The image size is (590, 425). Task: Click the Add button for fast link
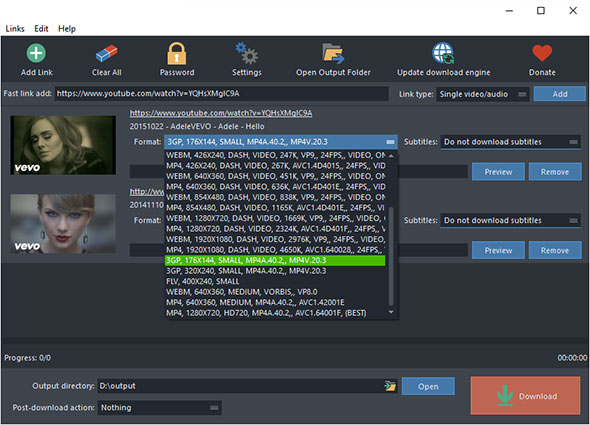point(560,94)
